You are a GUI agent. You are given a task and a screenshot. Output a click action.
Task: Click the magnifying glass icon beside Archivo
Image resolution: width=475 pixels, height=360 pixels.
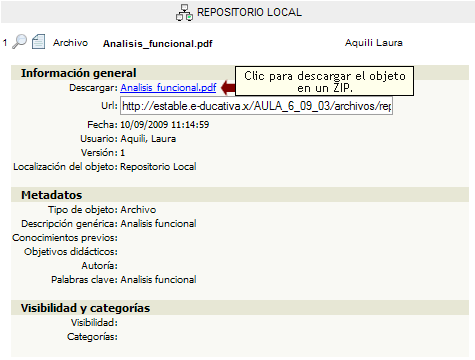(19, 42)
